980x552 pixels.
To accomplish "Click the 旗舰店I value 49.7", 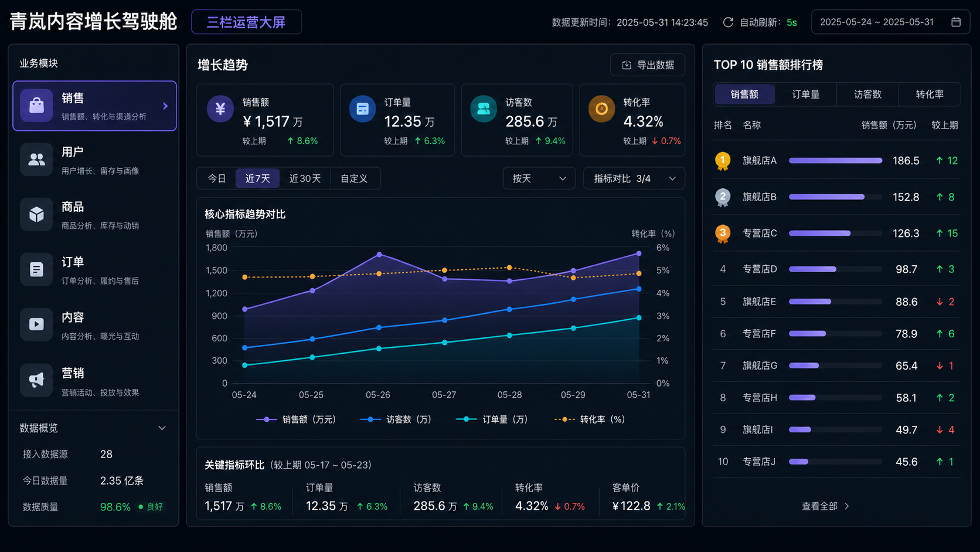I will click(907, 430).
